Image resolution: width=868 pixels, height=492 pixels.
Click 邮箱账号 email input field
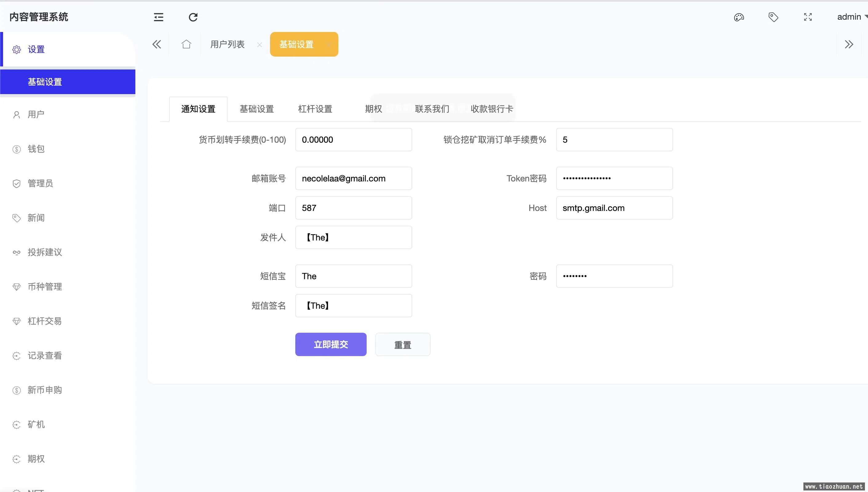353,178
